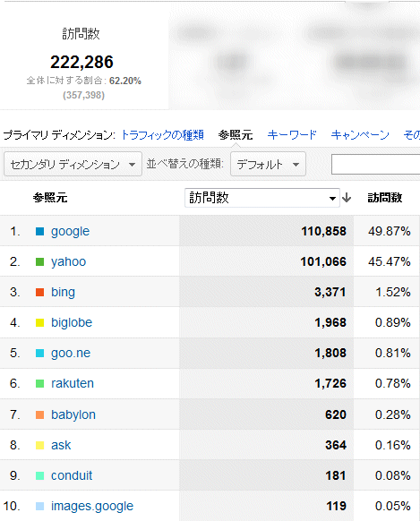Click the 49.87% percentage cell
The height and width of the screenshot is (521, 420).
click(x=389, y=231)
